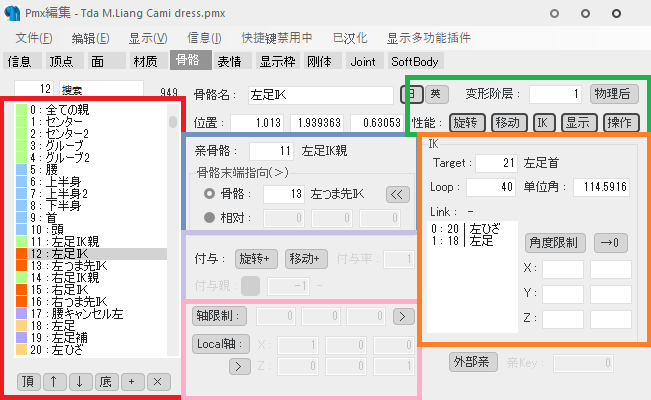
Task: Click the bone search field
Action: tap(101, 89)
